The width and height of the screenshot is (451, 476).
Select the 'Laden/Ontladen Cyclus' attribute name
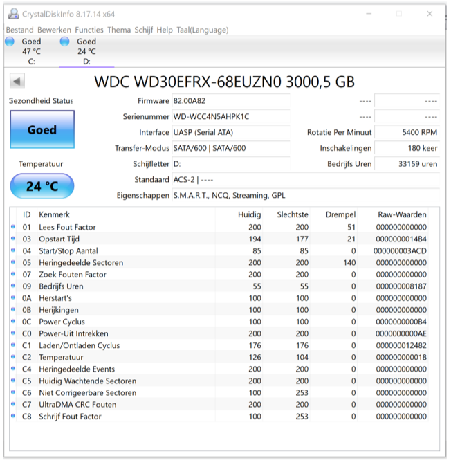coord(80,345)
